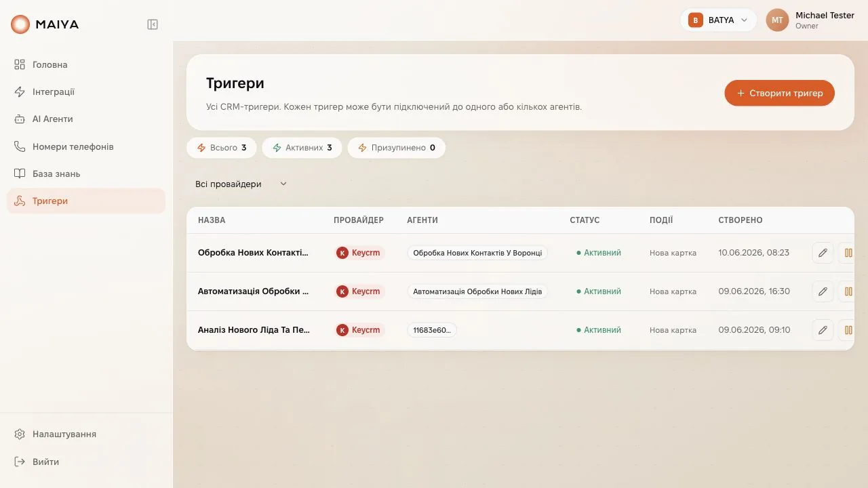The height and width of the screenshot is (488, 868).
Task: Click trigger name Аналіз Нового Ліда Та Пе...
Action: click(x=254, y=330)
